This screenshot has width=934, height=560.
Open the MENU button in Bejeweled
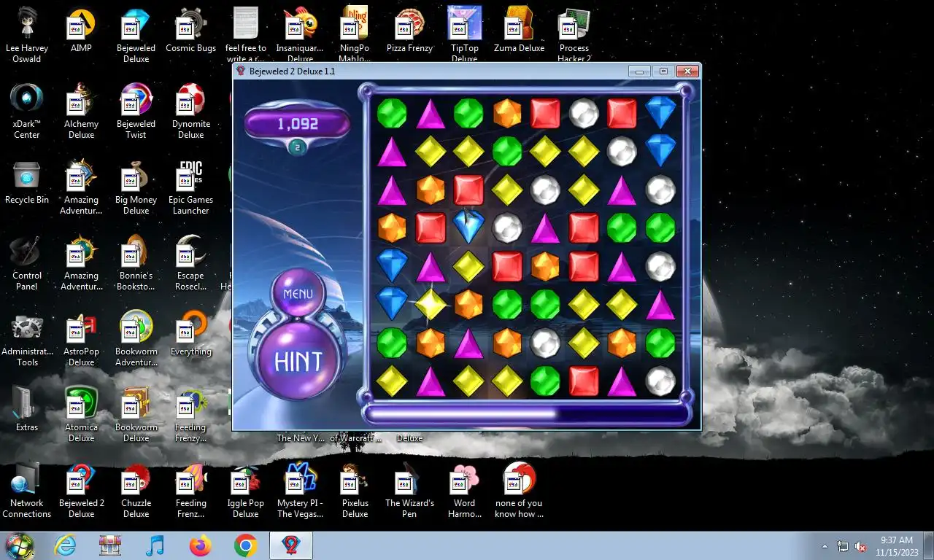(x=298, y=294)
